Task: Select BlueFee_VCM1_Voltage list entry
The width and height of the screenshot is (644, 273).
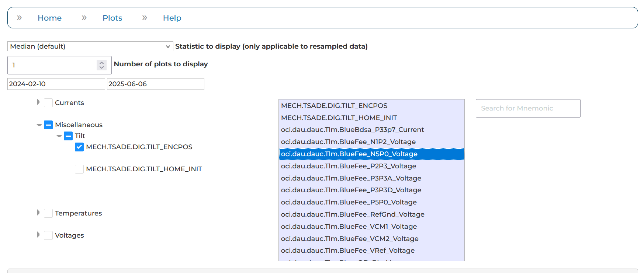Action: [371, 227]
